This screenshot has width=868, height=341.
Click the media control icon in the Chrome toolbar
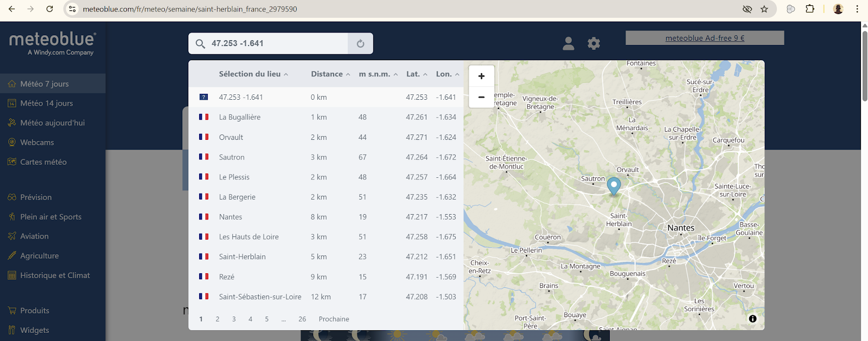coord(791,9)
